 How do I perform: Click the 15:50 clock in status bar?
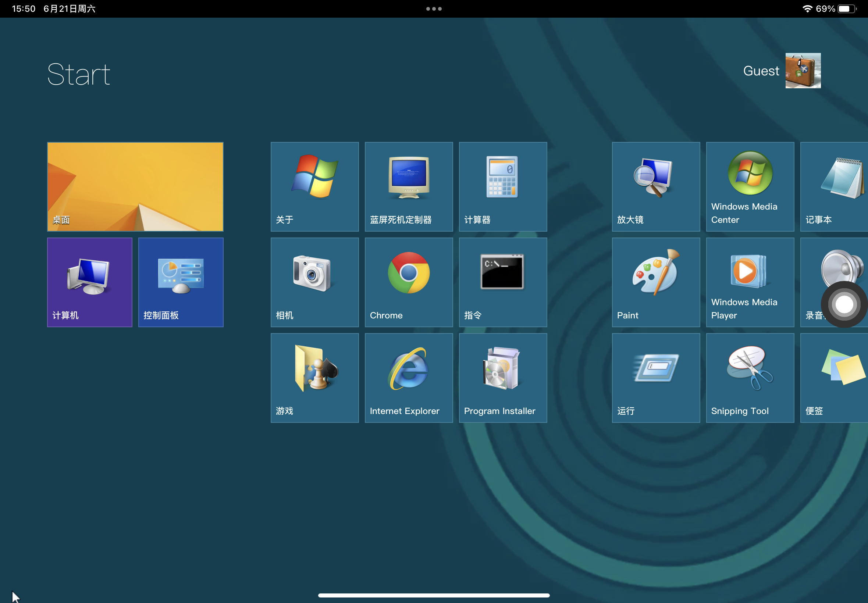[24, 9]
